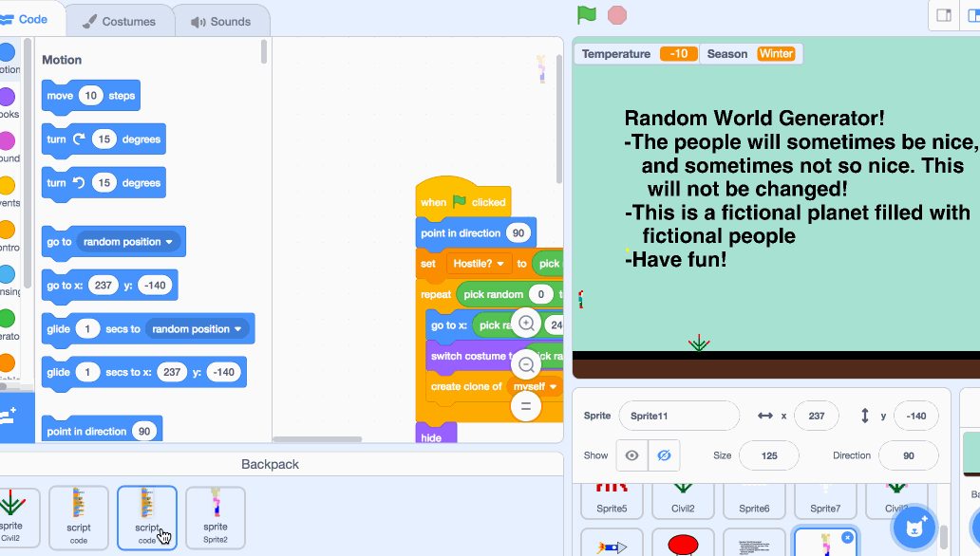
Task: Click the hide block in script
Action: 436,434
